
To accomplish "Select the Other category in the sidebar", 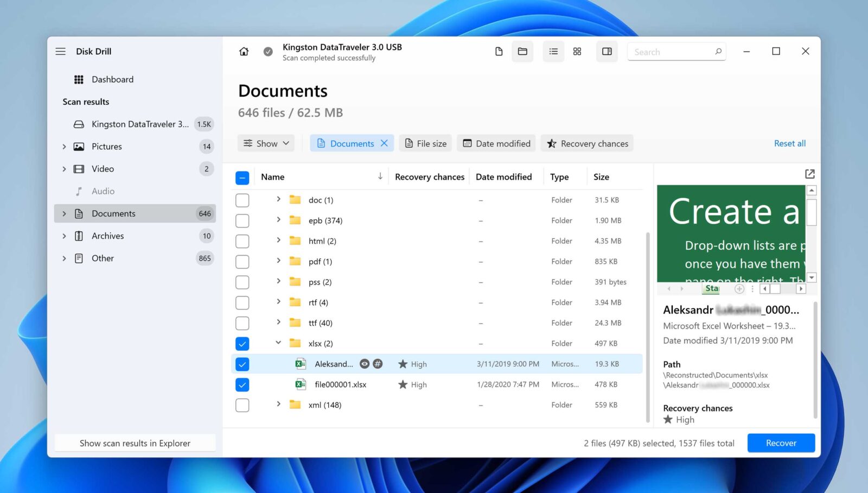I will 103,258.
